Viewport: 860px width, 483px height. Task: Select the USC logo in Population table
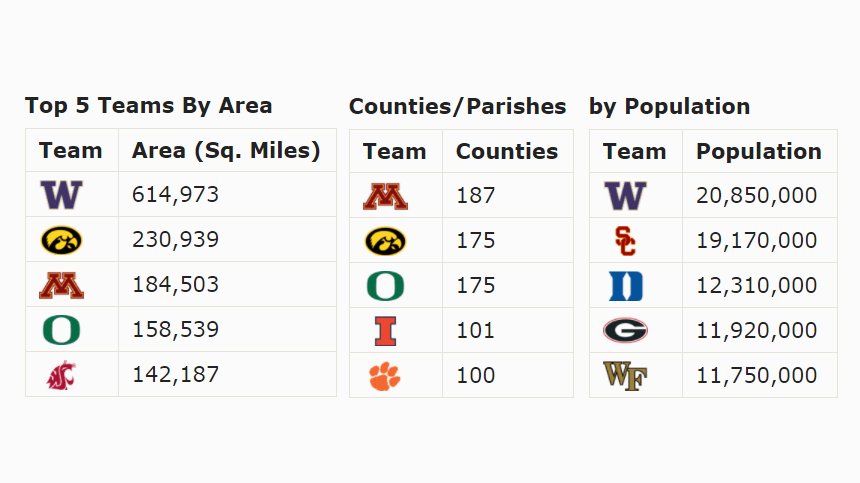(x=625, y=241)
